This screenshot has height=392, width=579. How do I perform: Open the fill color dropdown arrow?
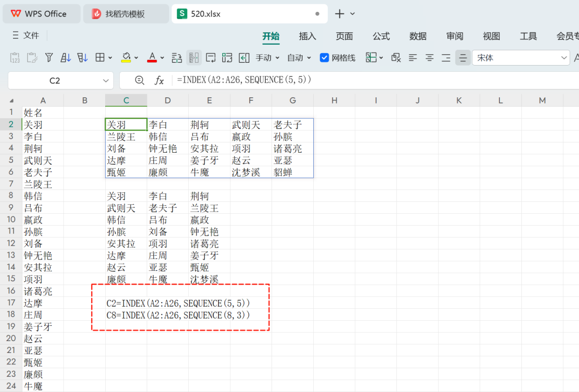coord(136,58)
